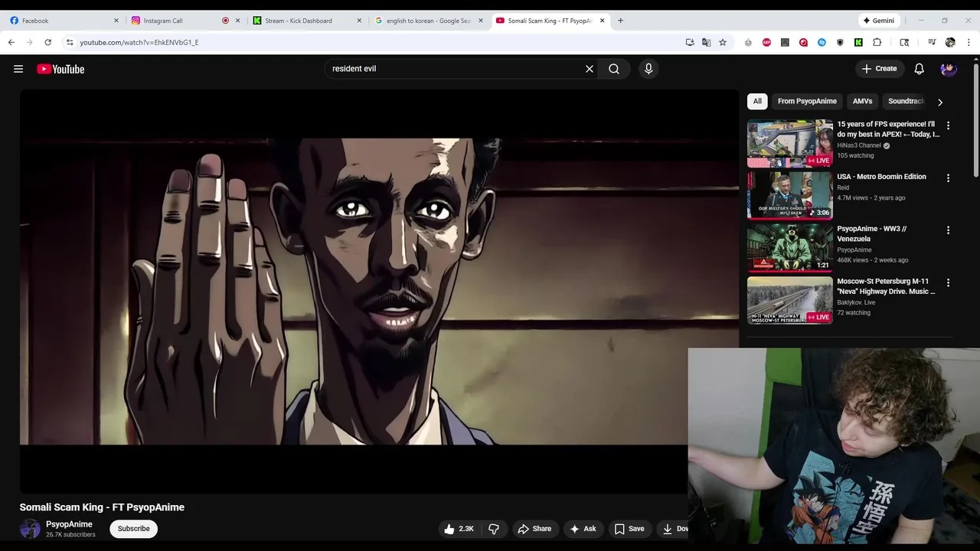Translate this page icon

(706, 42)
